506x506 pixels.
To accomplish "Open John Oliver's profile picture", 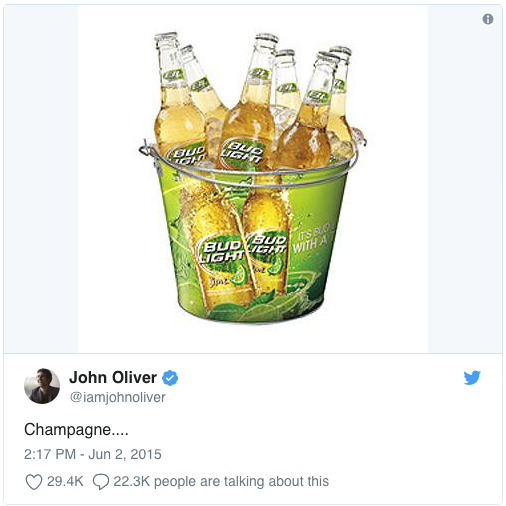I will pos(42,386).
